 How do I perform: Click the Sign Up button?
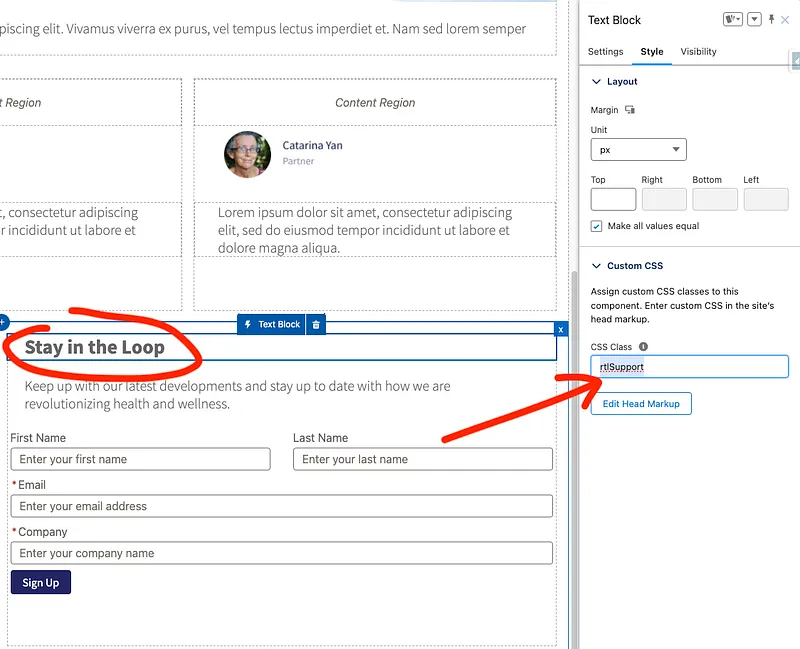[x=41, y=582]
